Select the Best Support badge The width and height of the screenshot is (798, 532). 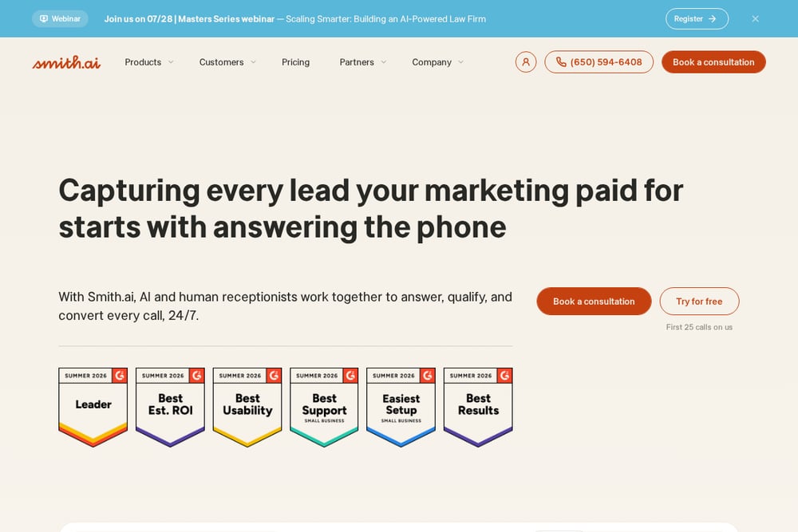[x=324, y=407]
